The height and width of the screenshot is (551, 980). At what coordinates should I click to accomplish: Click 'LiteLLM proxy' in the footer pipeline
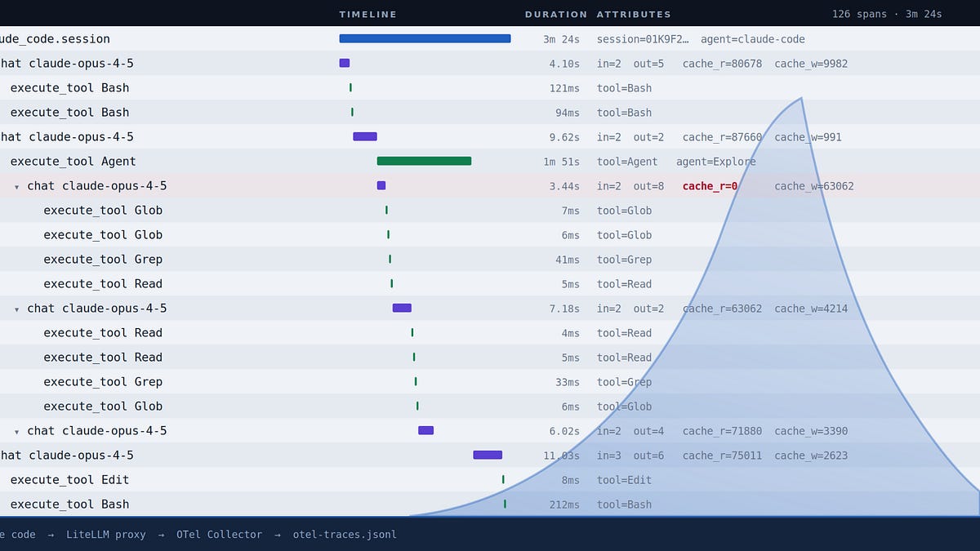[106, 535]
